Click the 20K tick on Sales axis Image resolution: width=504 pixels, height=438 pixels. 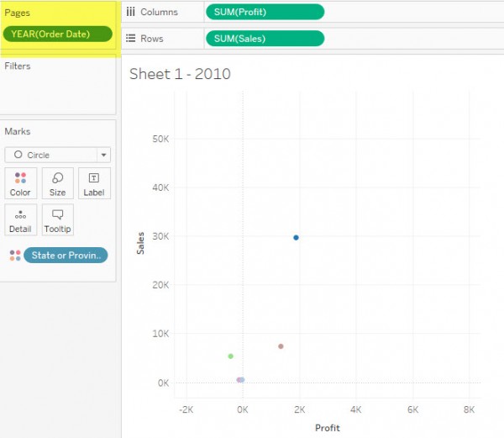click(160, 285)
